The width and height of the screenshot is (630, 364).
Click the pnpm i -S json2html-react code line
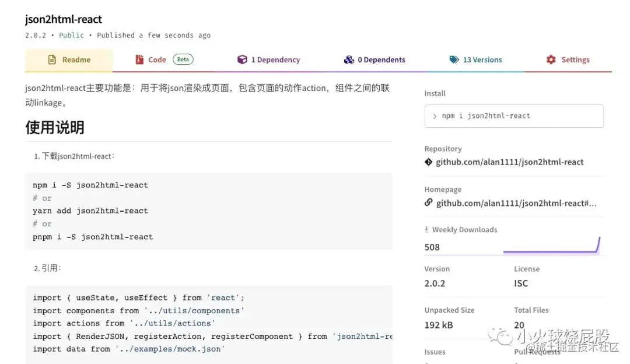(93, 237)
